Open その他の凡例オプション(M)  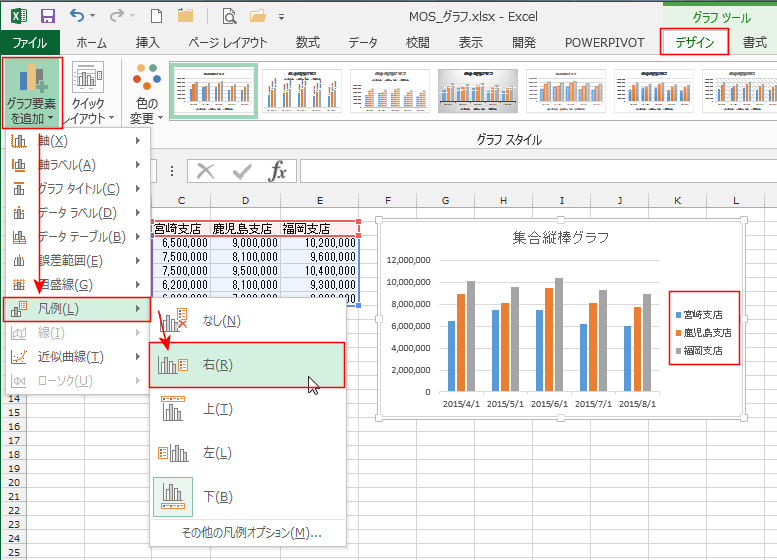(x=250, y=533)
